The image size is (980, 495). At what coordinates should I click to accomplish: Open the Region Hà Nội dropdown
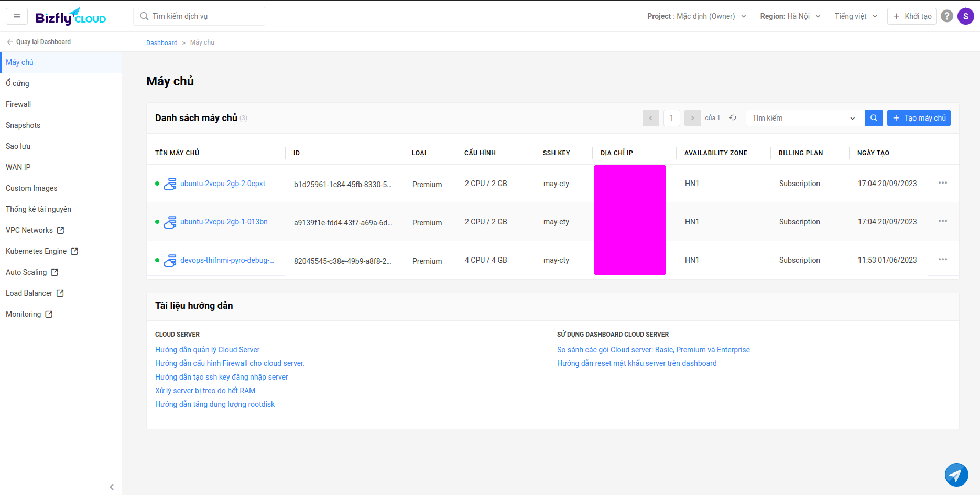(790, 16)
